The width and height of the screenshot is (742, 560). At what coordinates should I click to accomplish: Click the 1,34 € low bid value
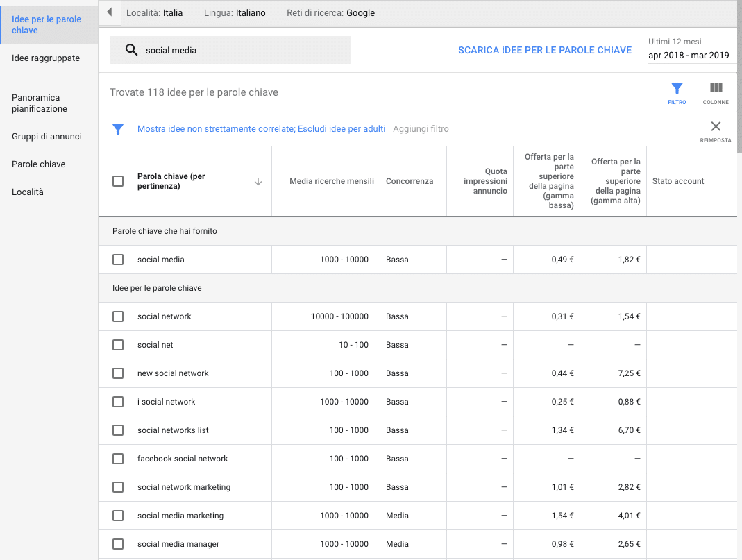click(x=563, y=430)
